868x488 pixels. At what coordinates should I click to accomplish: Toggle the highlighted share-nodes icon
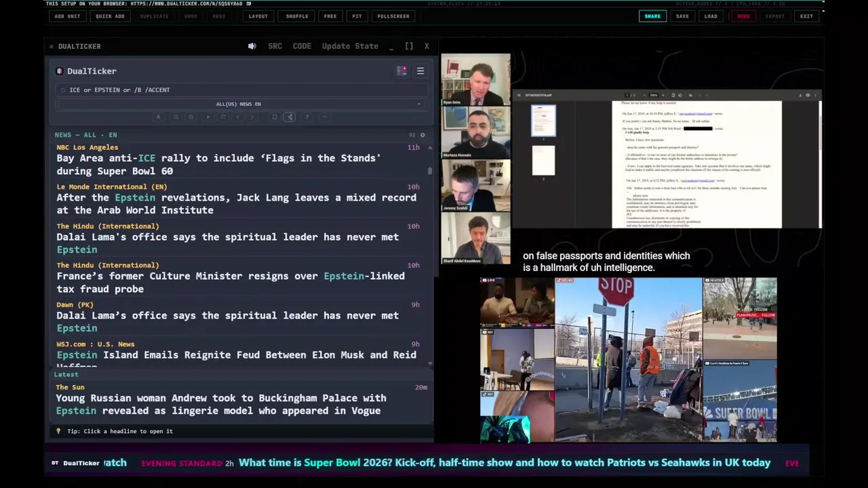(x=290, y=117)
